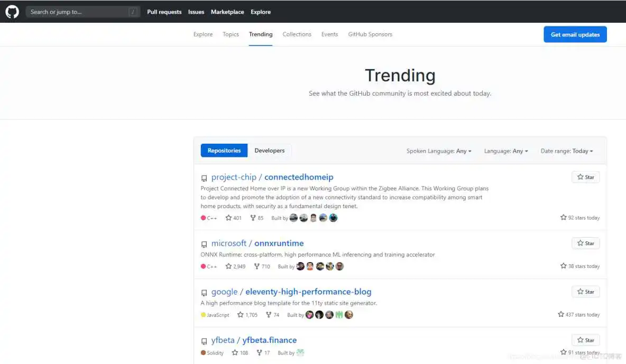Star the eleventy-high-performance-blog repository
The width and height of the screenshot is (626, 364).
pyautogui.click(x=585, y=292)
